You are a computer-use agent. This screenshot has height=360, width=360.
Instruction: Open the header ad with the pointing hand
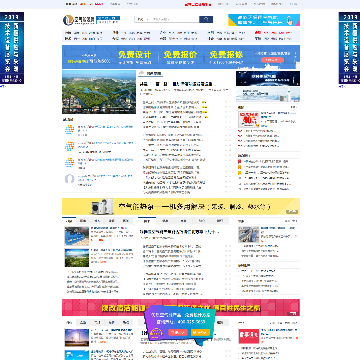(264, 20)
